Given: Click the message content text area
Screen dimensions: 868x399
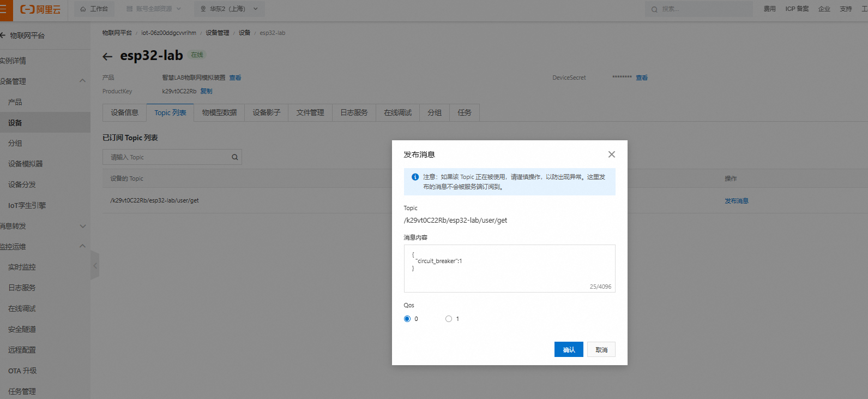Looking at the screenshot, I should (509, 267).
